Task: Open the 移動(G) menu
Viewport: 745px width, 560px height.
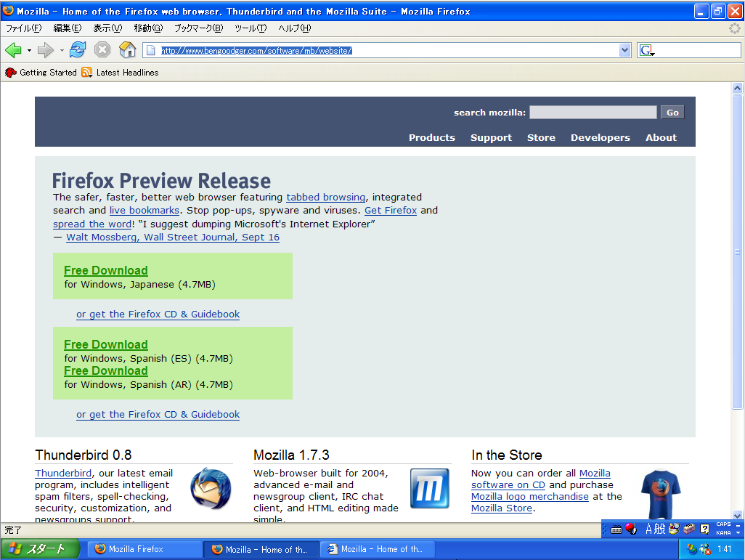Action: 148,28
